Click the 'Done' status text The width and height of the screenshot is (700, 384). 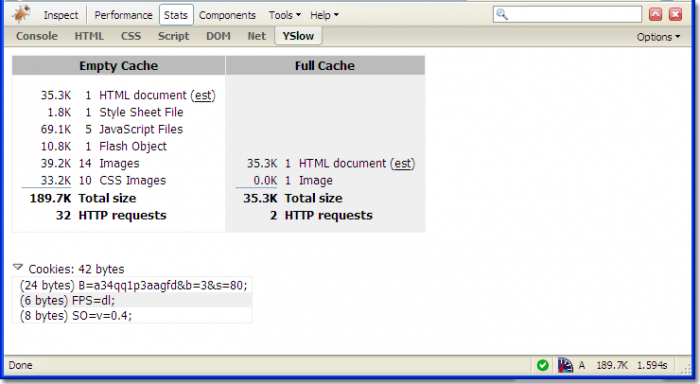21,365
